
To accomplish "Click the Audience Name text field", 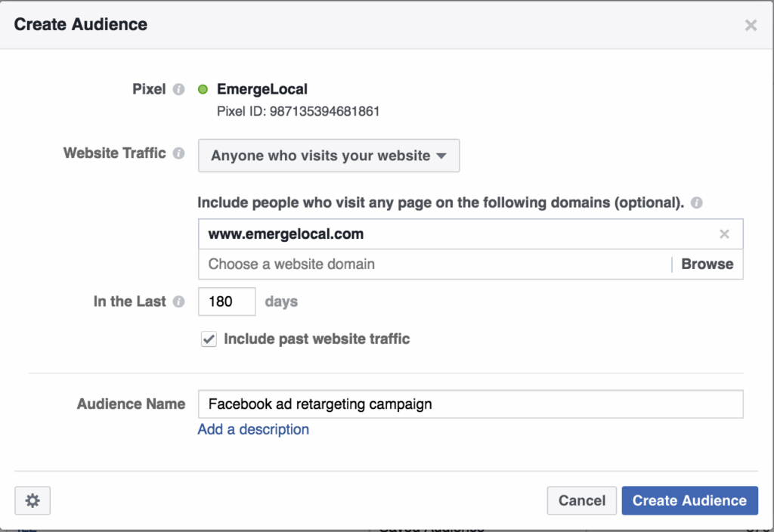I will [x=470, y=404].
